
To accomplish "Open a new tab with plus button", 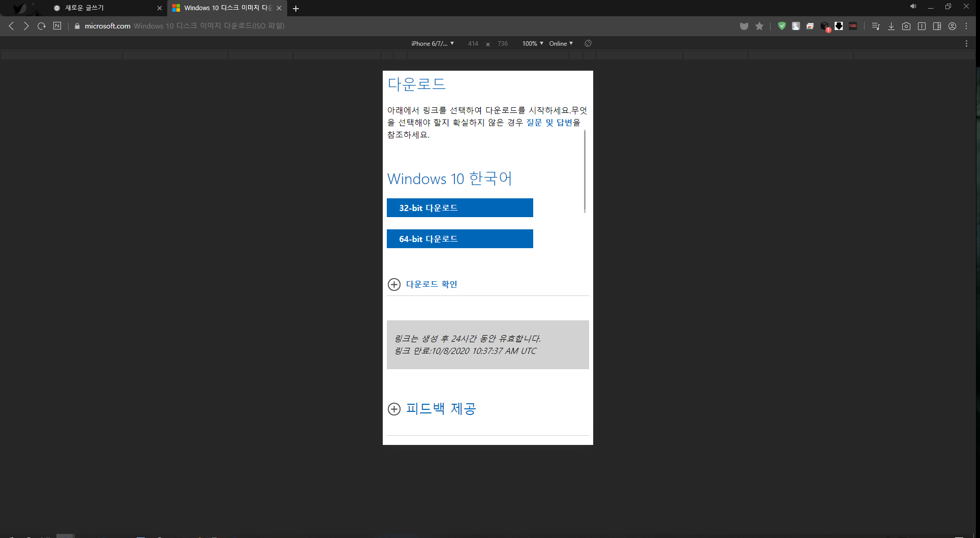I will click(296, 8).
